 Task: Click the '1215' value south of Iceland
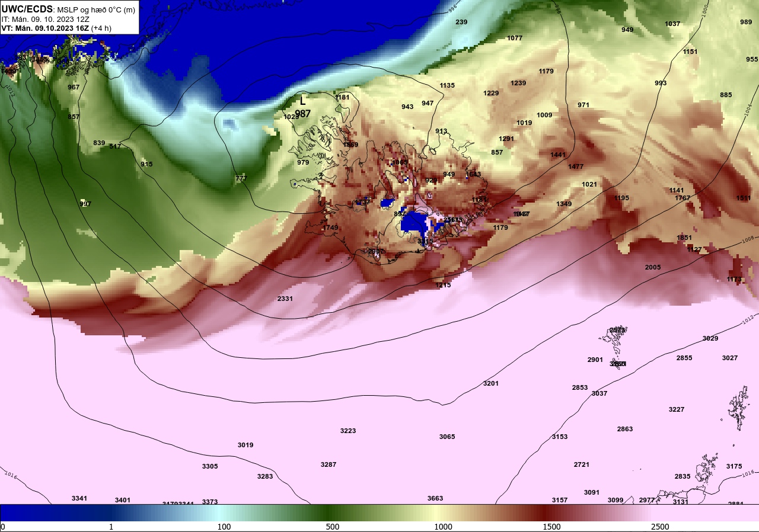(443, 285)
